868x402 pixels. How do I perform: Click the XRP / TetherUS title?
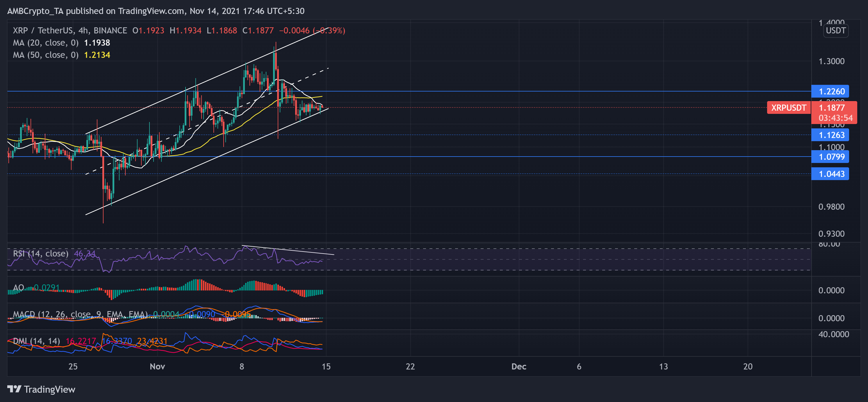43,30
